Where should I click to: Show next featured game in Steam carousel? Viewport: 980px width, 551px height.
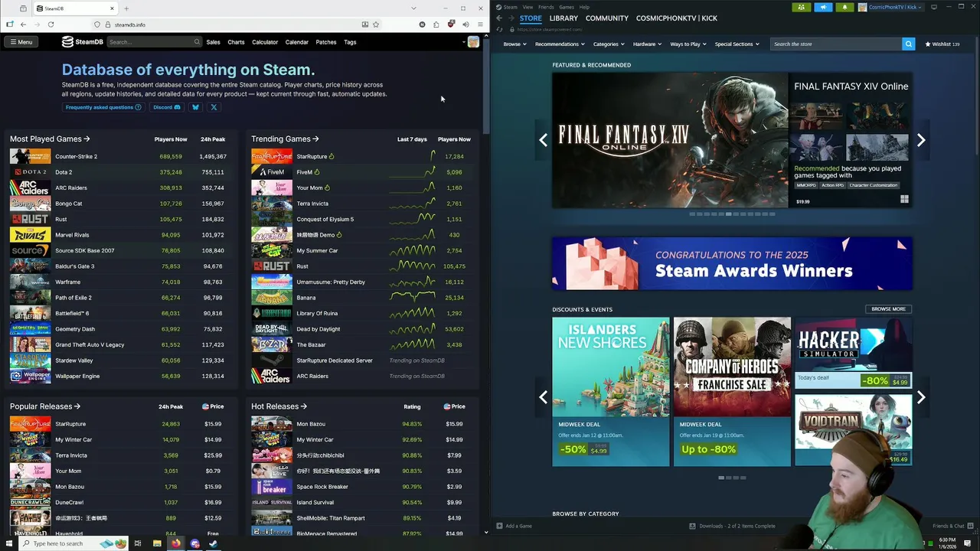coord(921,140)
